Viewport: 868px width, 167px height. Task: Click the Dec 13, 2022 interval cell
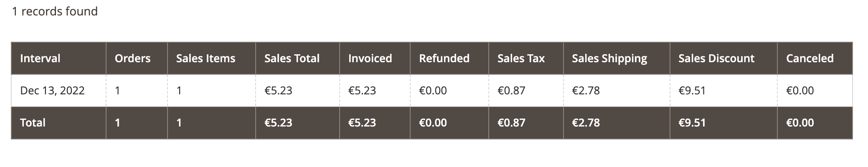tap(52, 91)
